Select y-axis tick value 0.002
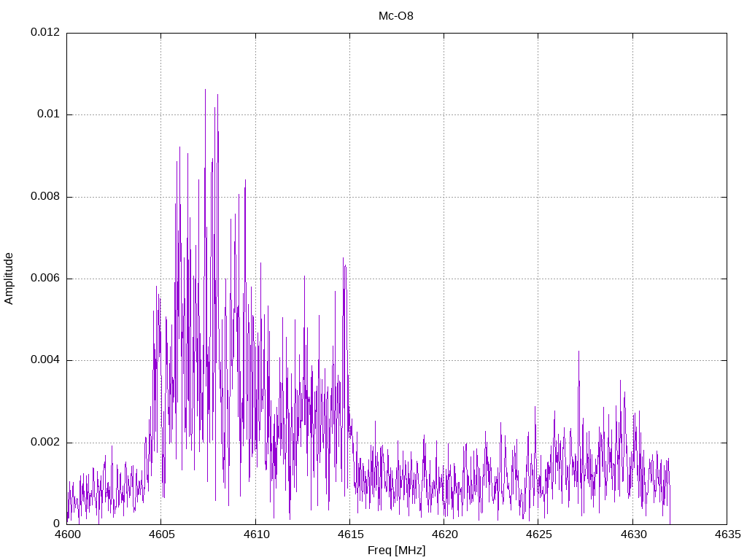747x560 pixels. (45, 443)
